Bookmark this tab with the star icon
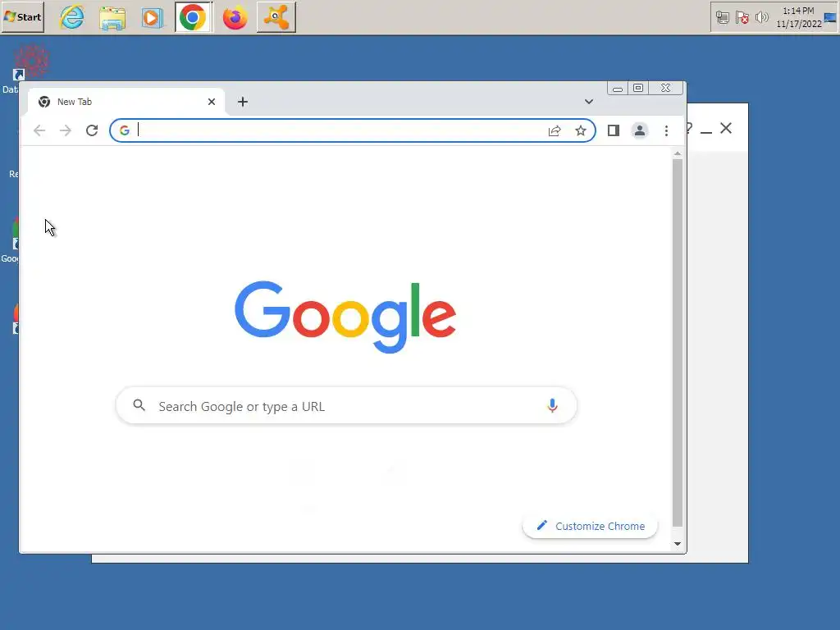The image size is (840, 630). coord(581,130)
